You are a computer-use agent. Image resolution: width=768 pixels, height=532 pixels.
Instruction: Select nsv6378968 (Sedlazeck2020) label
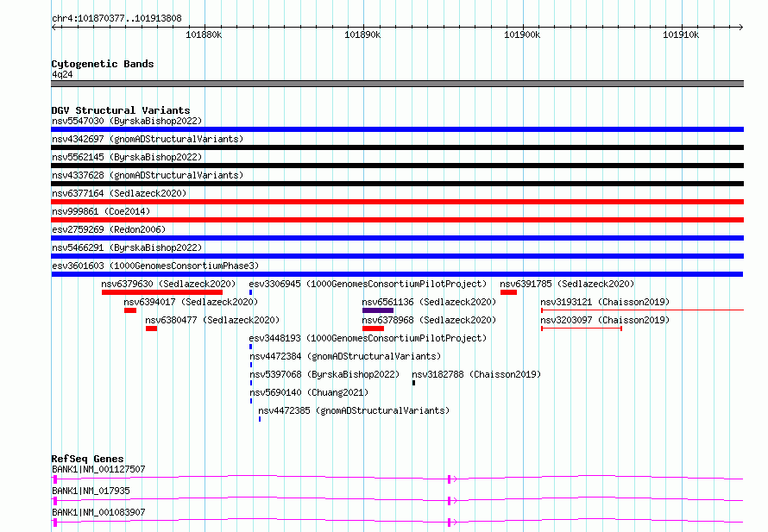tap(429, 320)
